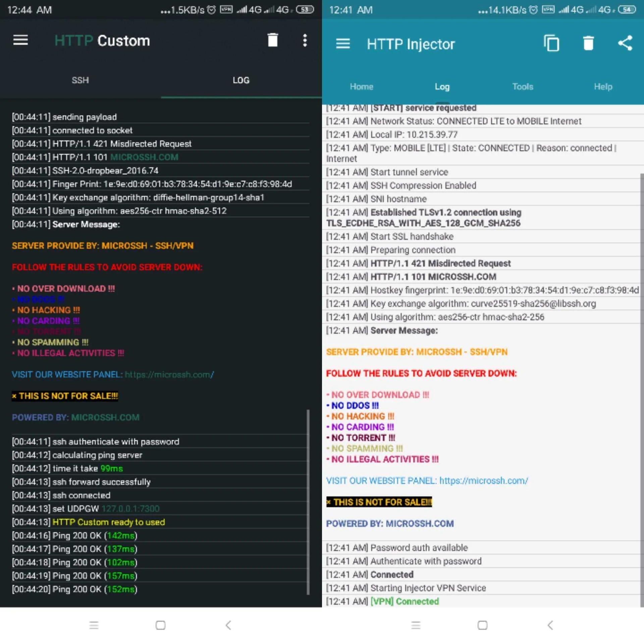Tap the 'Start SSL handshake' log entry
Image resolution: width=644 pixels, height=644 pixels.
pos(390,236)
